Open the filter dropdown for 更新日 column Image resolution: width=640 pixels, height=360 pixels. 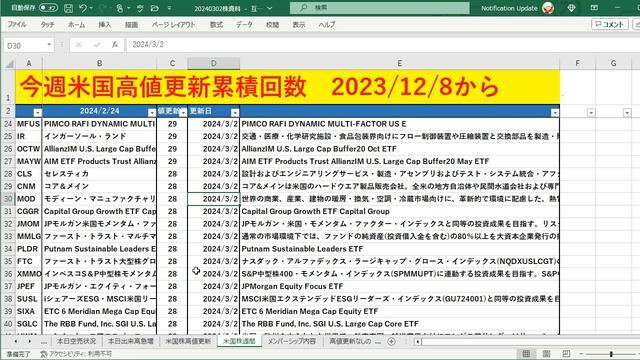tap(235, 112)
